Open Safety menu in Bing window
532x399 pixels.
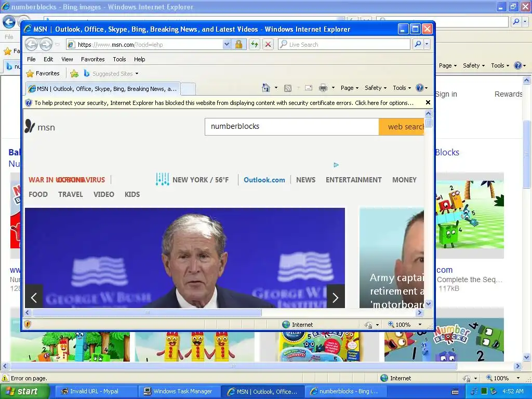tap(474, 65)
